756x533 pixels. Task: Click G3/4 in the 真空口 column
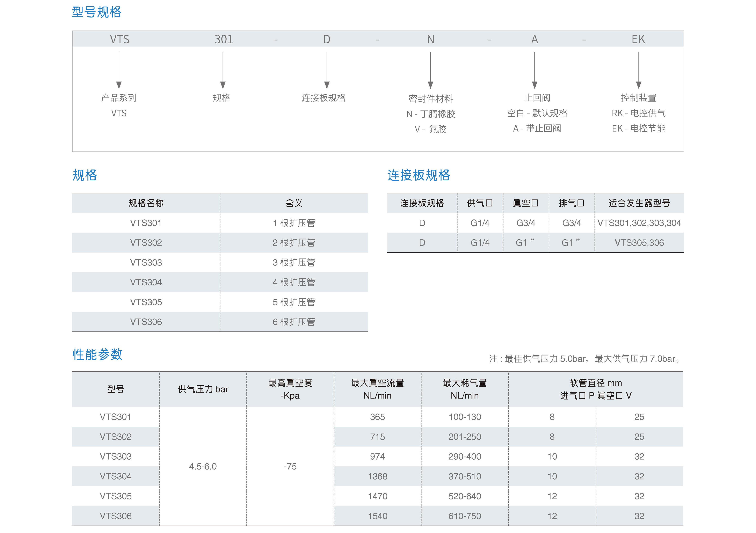[x=525, y=223]
